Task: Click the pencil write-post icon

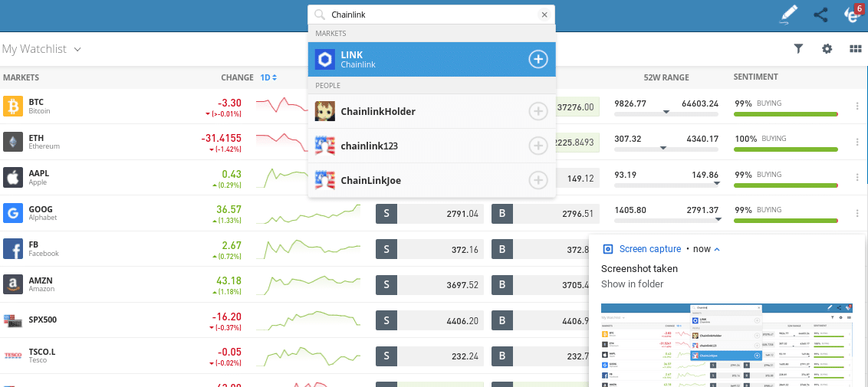Action: pos(788,15)
